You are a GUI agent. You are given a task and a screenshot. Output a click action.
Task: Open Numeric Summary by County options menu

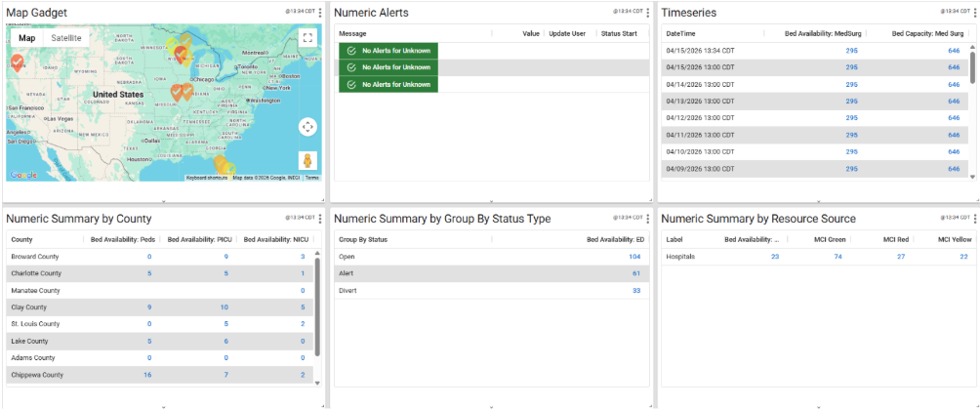coord(320,219)
